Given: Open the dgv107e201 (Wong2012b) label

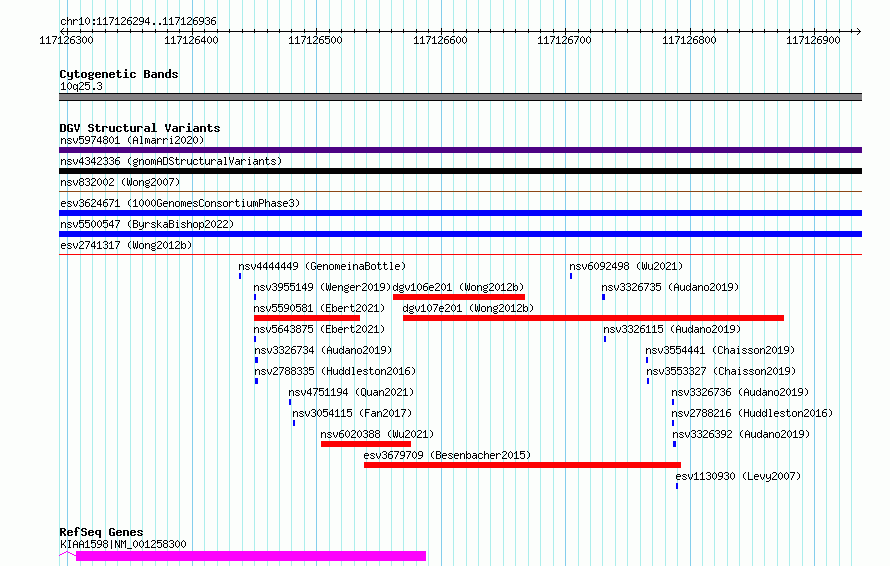Looking at the screenshot, I should (468, 308).
